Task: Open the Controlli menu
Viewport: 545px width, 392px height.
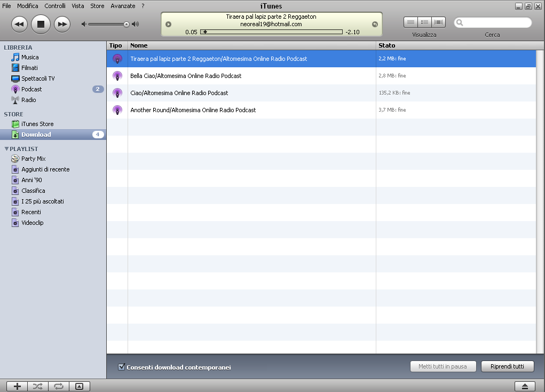Action: 55,6
